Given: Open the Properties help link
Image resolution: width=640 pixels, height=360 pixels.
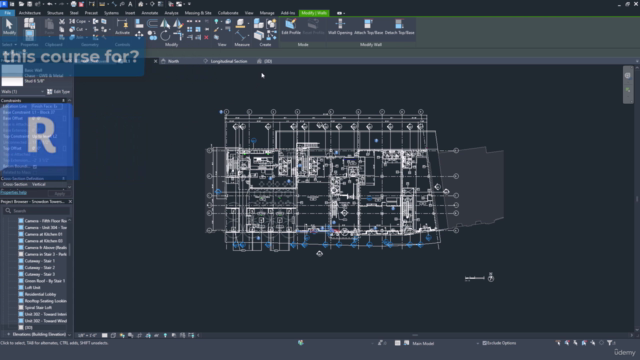Looking at the screenshot, I should point(14,193).
